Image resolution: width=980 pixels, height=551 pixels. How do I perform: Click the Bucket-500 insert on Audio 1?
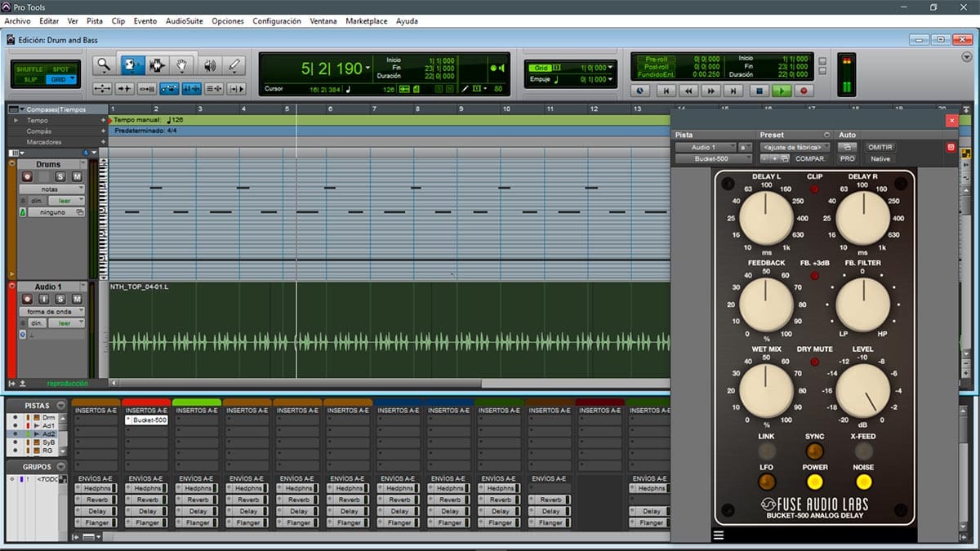pos(146,420)
